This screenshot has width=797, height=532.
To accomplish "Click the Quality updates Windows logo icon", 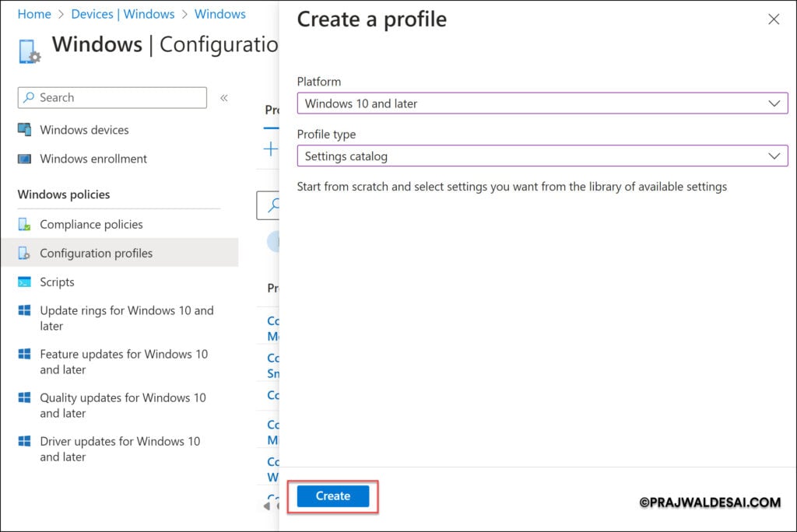I will [24, 398].
